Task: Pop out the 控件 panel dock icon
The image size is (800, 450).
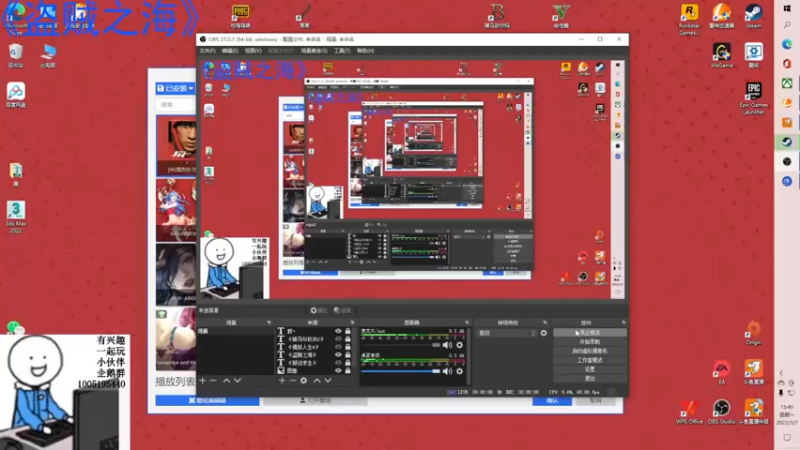Action: pyautogui.click(x=623, y=322)
